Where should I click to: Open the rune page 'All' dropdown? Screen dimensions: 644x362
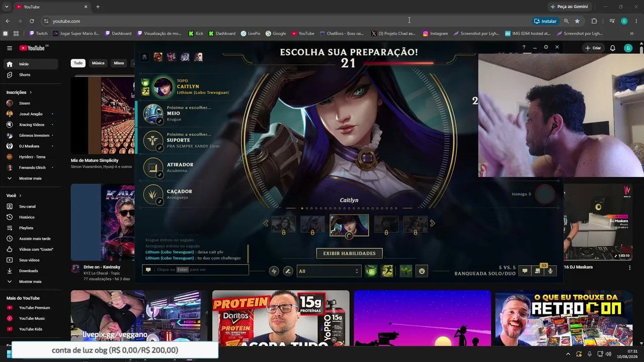pyautogui.click(x=329, y=271)
